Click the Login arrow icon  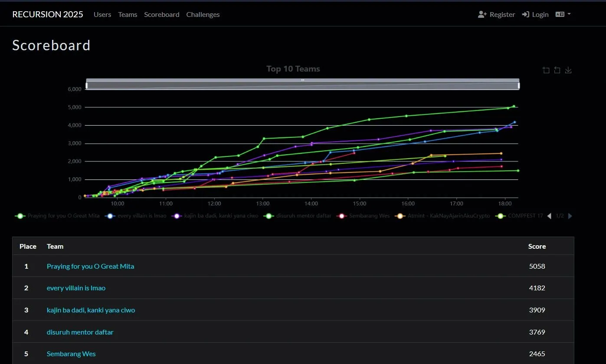pos(525,14)
